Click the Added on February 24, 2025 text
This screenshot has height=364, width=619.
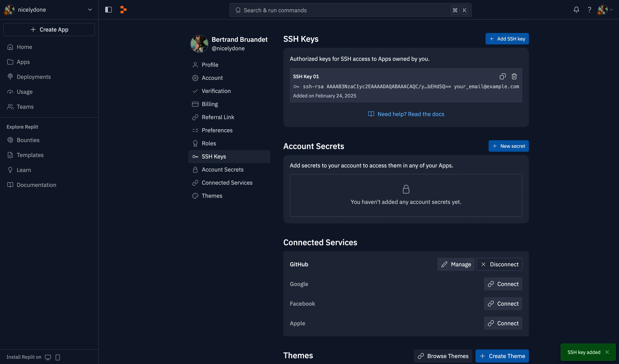point(324,96)
